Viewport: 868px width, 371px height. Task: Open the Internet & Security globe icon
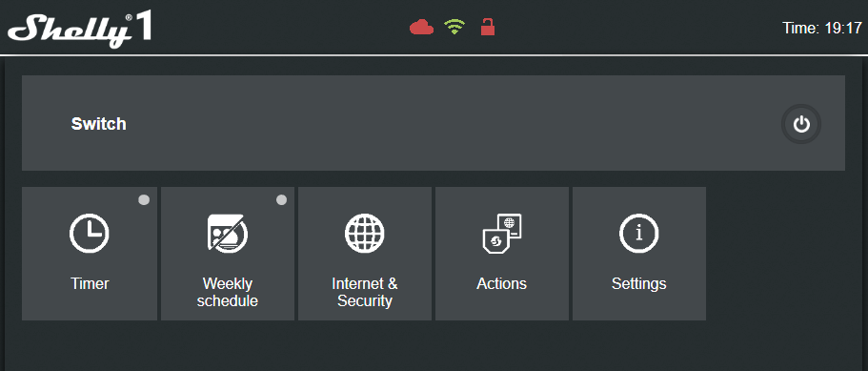364,233
